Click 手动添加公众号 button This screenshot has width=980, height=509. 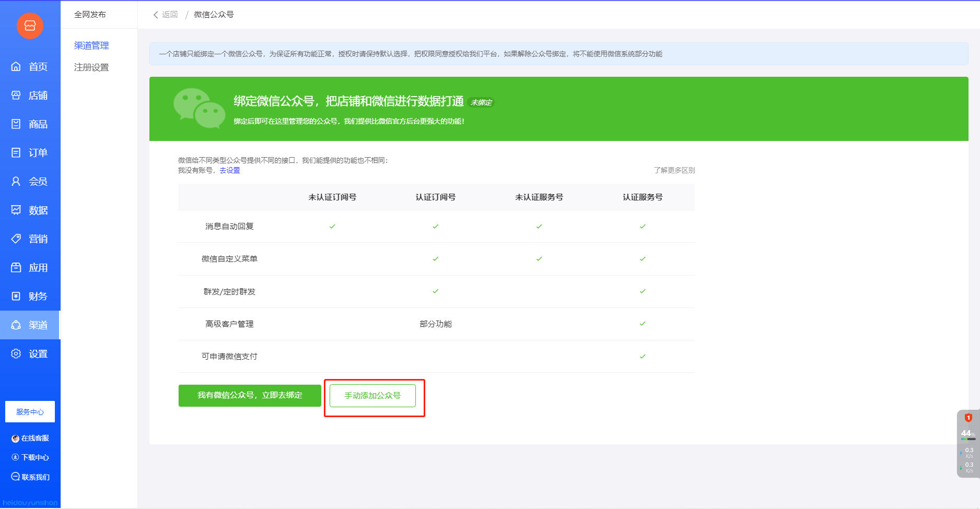[372, 396]
